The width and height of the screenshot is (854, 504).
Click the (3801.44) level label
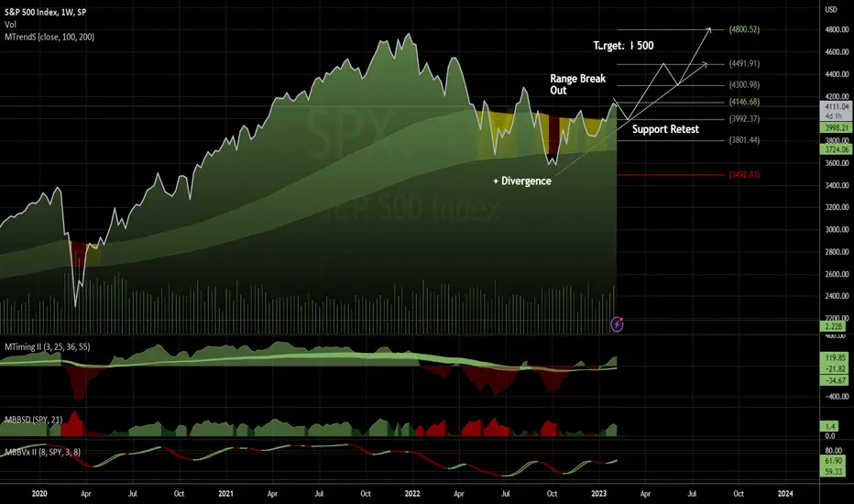pos(744,140)
